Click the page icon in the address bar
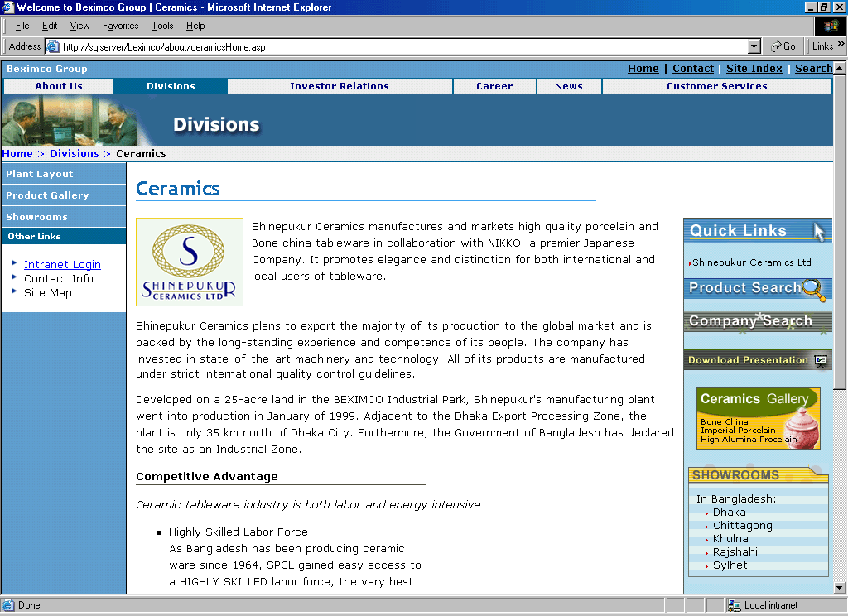The width and height of the screenshot is (848, 616). [53, 46]
